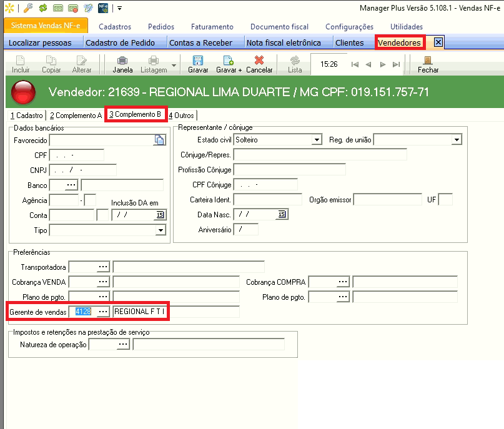
Task: Open Banco lookup ellipsis button
Action: tap(71, 185)
